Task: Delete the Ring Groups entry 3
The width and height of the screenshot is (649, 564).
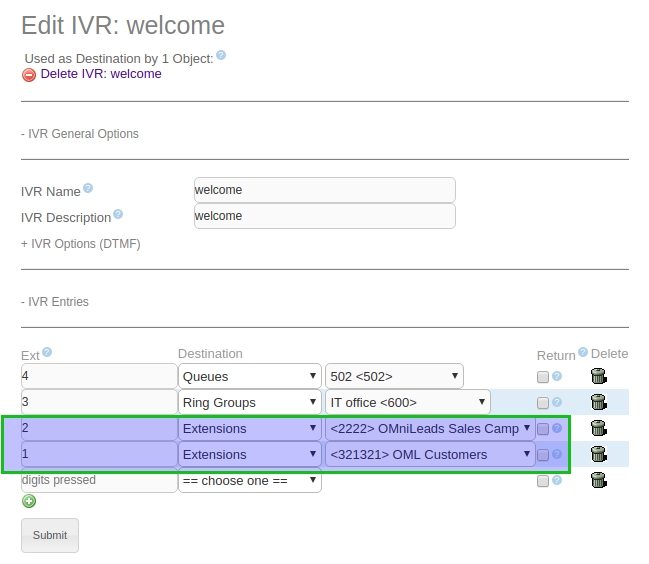Action: click(598, 402)
